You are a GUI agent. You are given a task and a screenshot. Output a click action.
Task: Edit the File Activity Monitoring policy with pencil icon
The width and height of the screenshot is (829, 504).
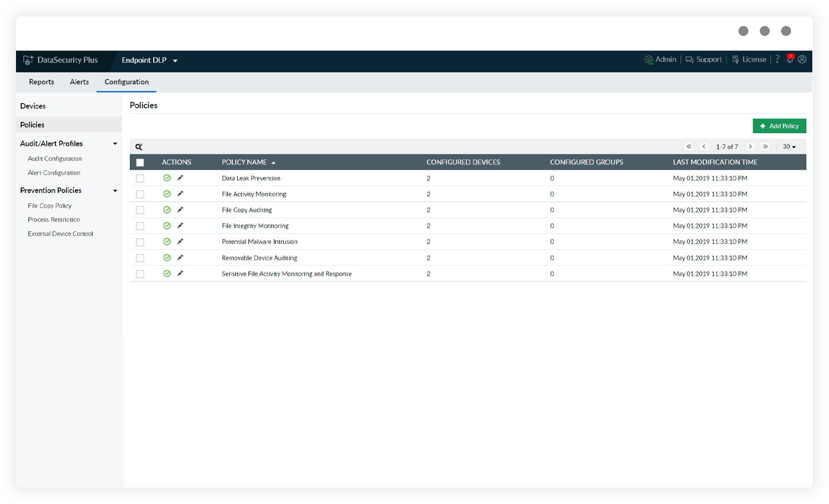[180, 194]
